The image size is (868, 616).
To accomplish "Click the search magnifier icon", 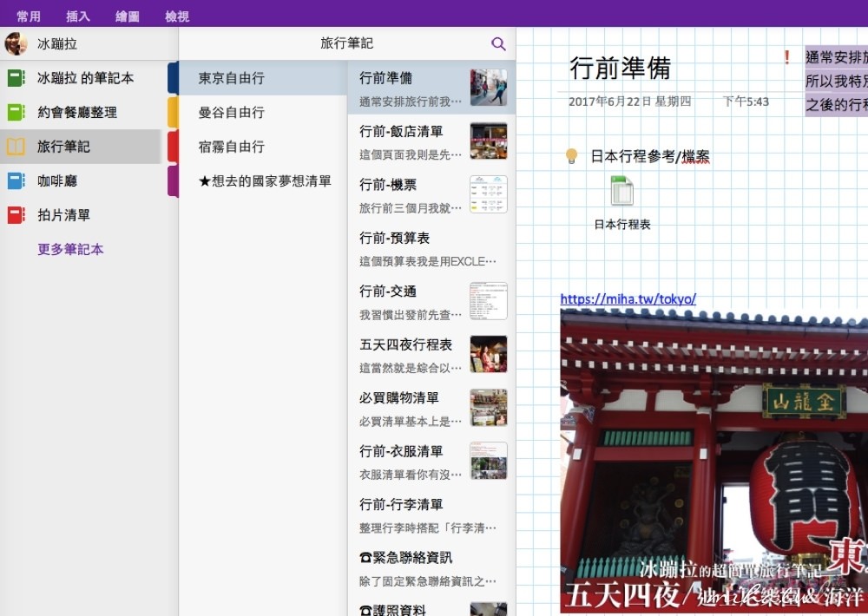I will point(498,43).
